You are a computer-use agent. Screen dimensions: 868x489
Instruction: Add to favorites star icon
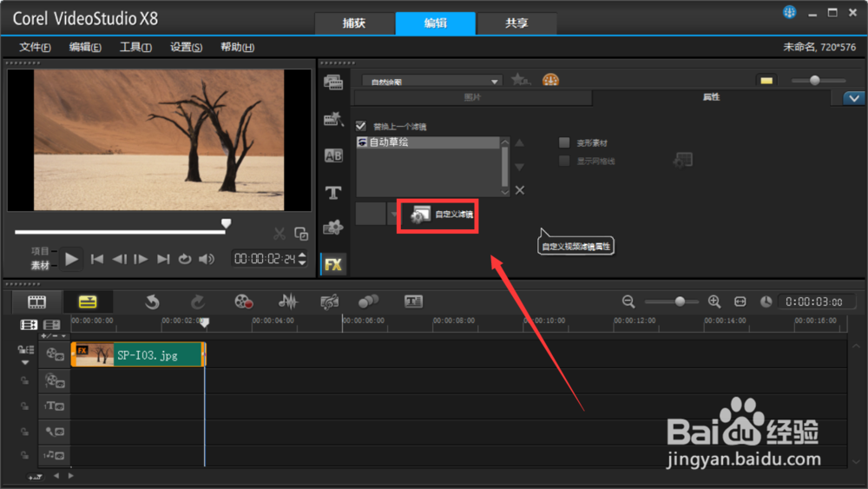tap(520, 80)
